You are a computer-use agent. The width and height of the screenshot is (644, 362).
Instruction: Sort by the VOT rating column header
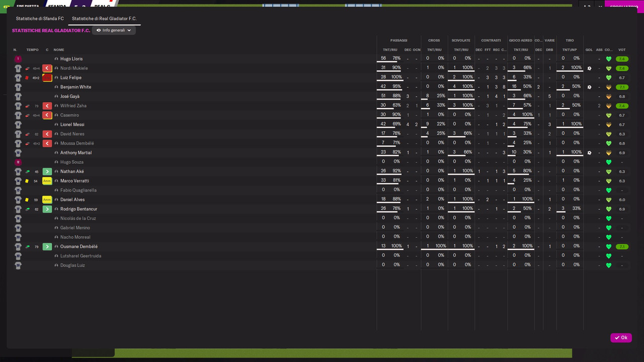pos(622,50)
